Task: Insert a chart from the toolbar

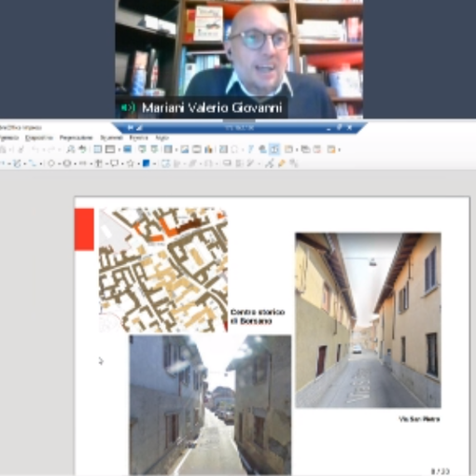Action: [x=209, y=149]
